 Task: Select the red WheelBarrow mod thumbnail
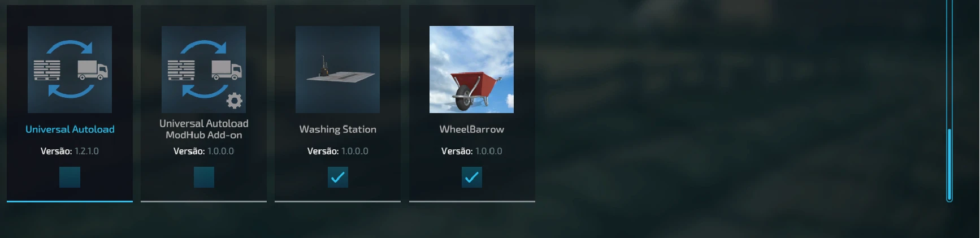coord(471,70)
